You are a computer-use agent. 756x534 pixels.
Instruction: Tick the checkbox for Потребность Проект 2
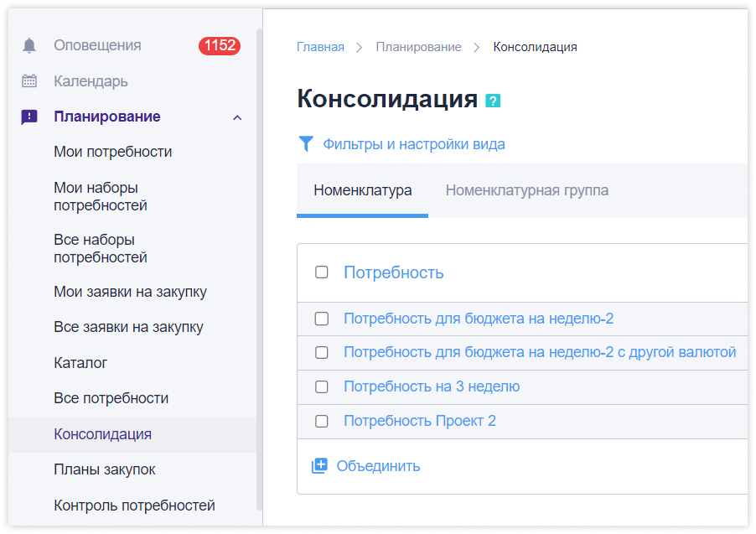point(322,421)
